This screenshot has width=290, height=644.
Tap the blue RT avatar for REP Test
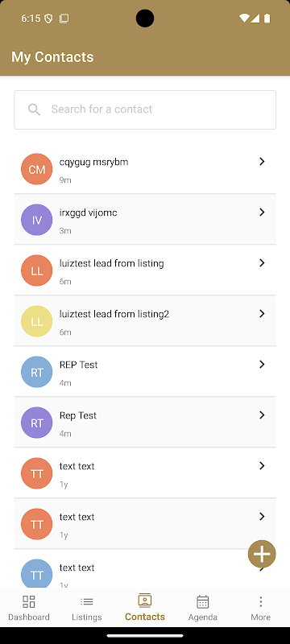click(36, 372)
